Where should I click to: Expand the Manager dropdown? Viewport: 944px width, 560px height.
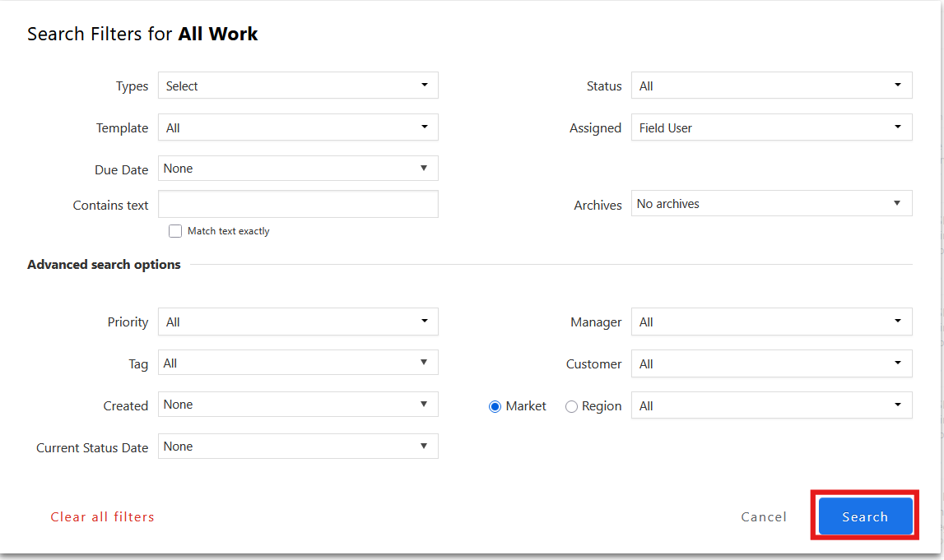point(770,322)
